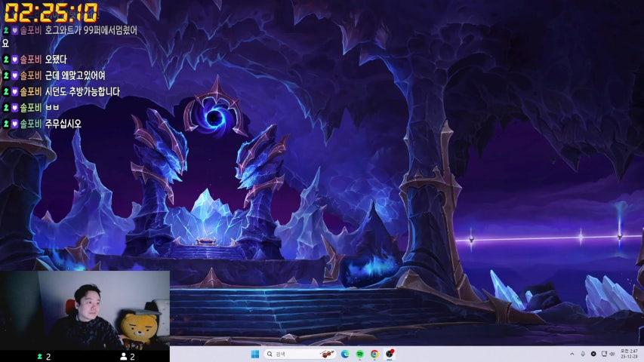Click the green badge beside 주무십시오

point(6,124)
